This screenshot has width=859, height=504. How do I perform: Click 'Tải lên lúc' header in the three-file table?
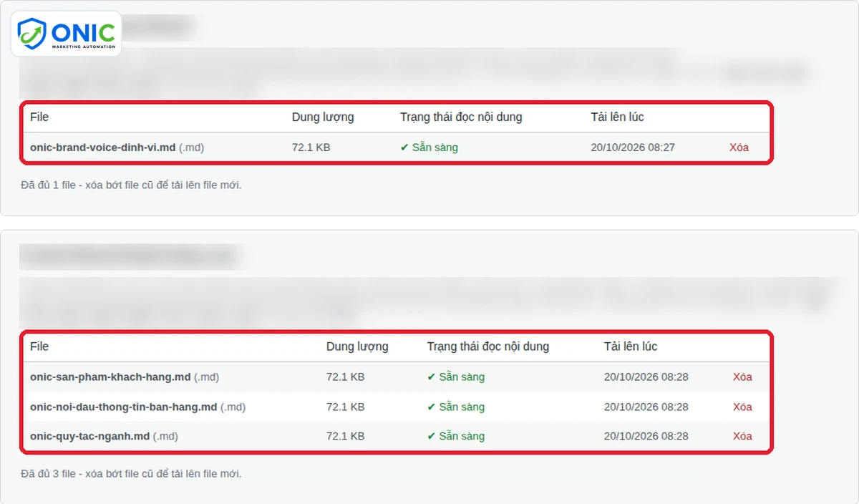coord(631,346)
